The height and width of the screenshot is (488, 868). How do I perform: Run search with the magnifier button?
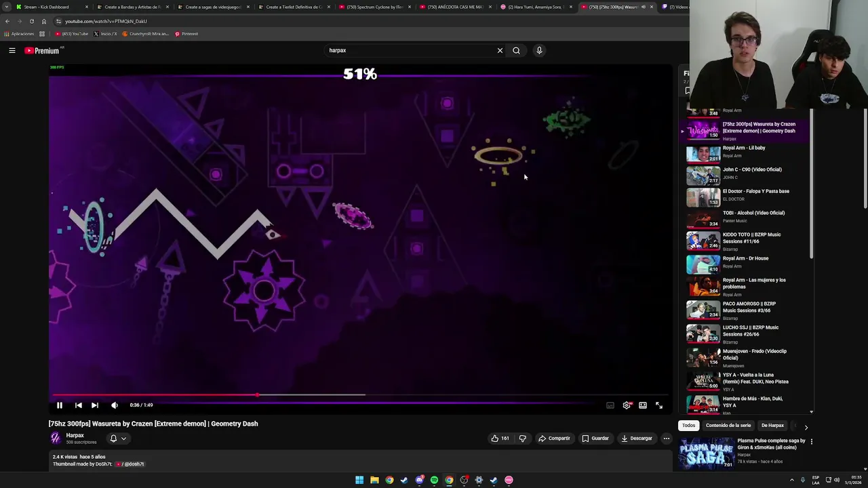click(516, 50)
